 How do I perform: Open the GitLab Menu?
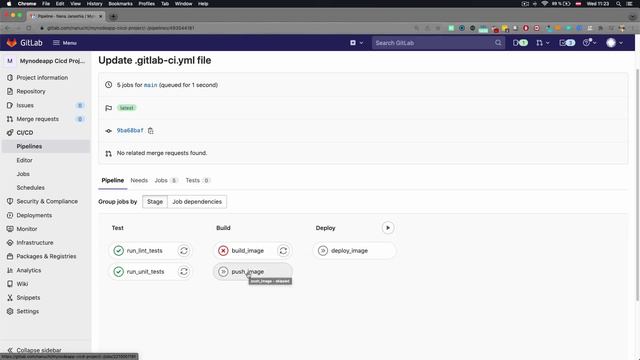pyautogui.click(x=65, y=43)
